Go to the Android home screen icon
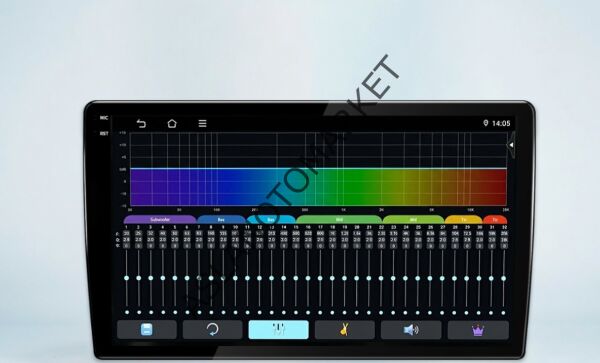This screenshot has height=363, width=600. (x=172, y=123)
